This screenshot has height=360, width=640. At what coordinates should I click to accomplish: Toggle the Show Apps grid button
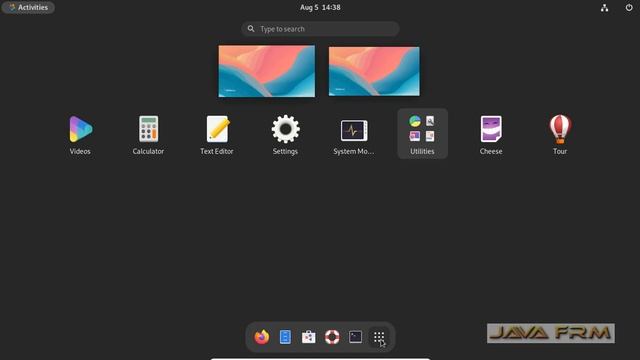click(x=379, y=337)
